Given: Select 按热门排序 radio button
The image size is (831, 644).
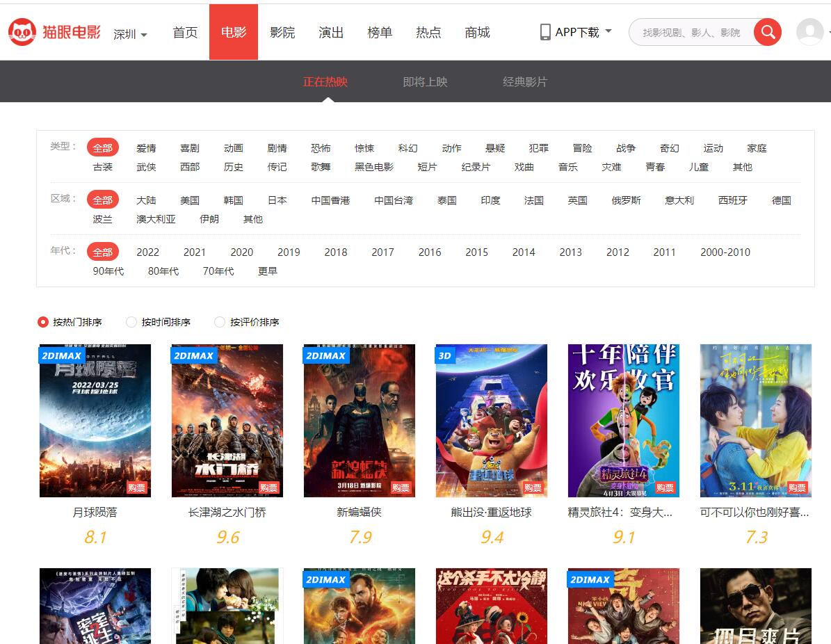Looking at the screenshot, I should [x=43, y=322].
